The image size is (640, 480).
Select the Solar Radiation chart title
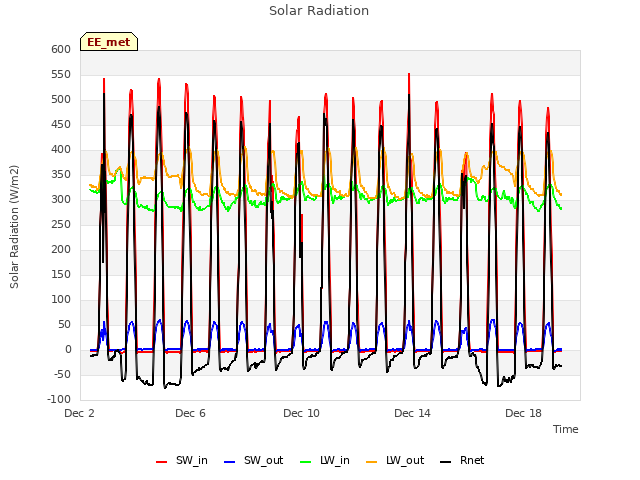319,11
